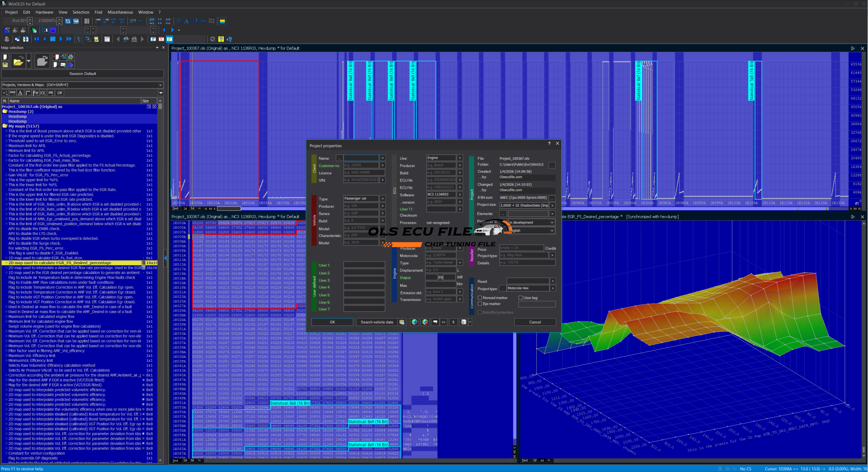Click the yellow question mark help icon
This screenshot has width=868, height=472.
[x=221, y=39]
